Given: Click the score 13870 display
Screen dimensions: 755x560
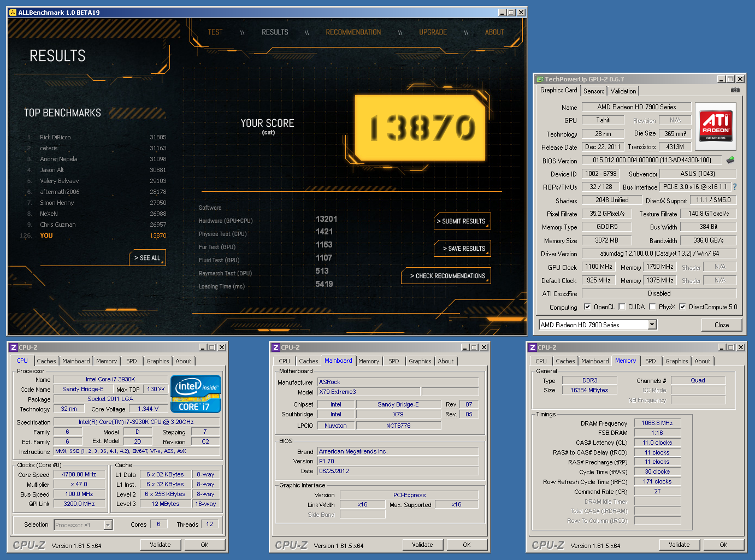Looking at the screenshot, I should (x=420, y=128).
